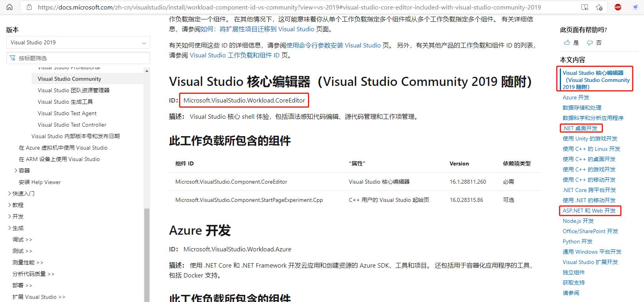Jump to 通用 Windows 平台开发
The height and width of the screenshot is (302, 644).
click(592, 252)
